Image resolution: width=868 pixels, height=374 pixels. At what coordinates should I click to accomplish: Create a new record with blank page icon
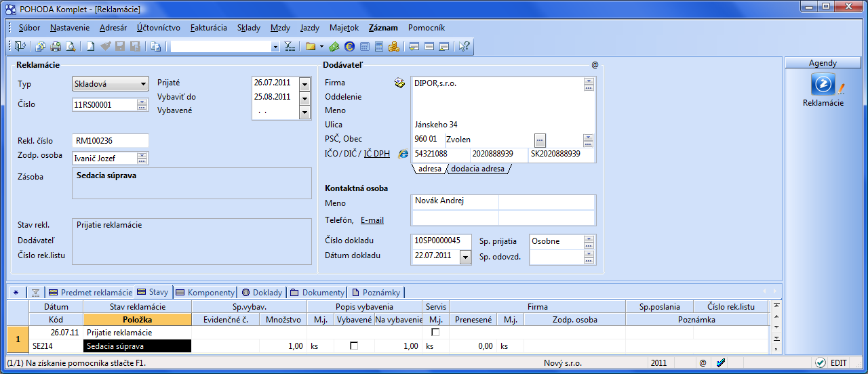(91, 47)
